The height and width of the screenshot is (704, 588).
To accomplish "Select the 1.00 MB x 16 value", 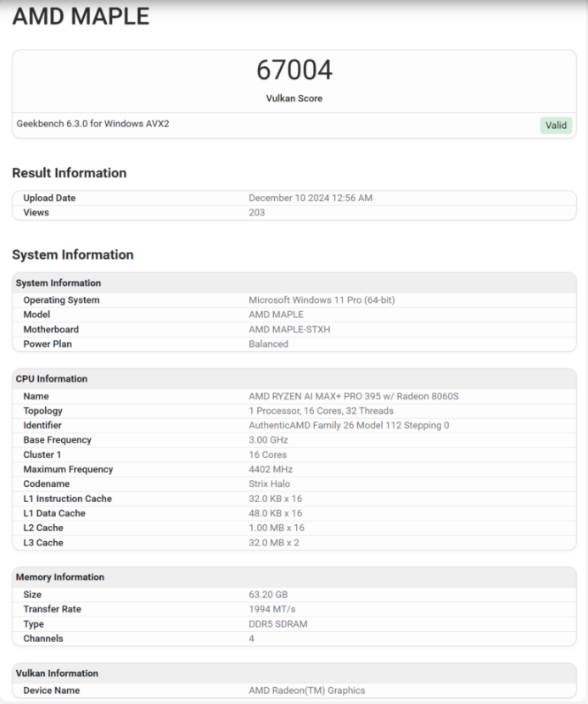I will (x=277, y=528).
